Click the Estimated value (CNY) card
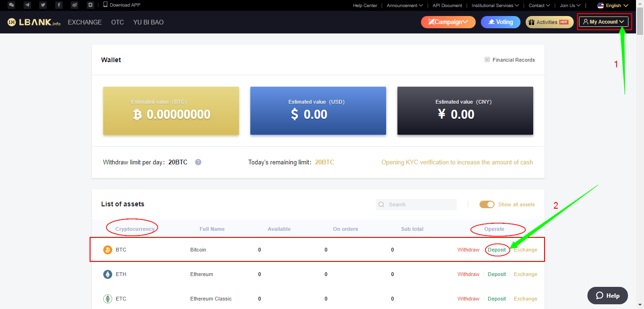Viewport: 644px width, 309px height. [465, 111]
